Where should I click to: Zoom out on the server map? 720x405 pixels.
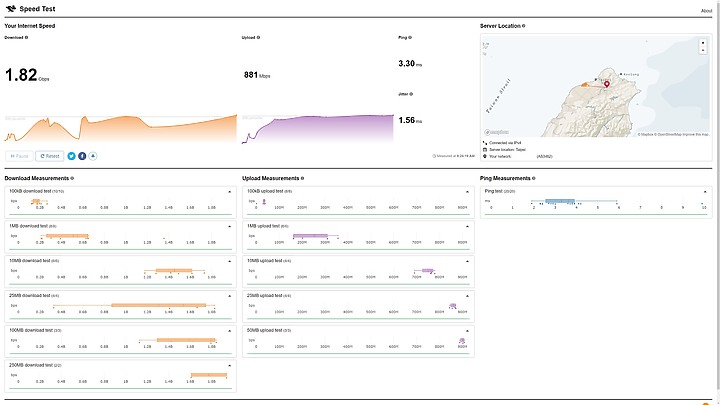coord(703,50)
